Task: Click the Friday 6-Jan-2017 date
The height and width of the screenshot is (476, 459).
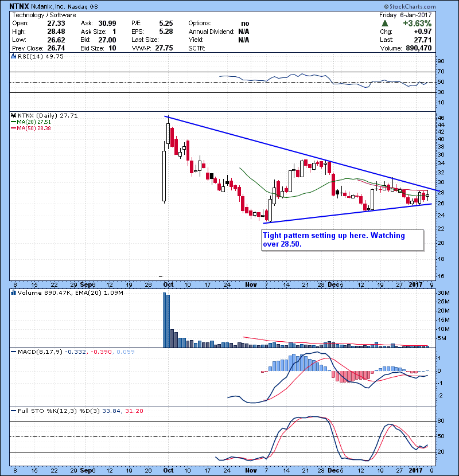Action: (405, 15)
